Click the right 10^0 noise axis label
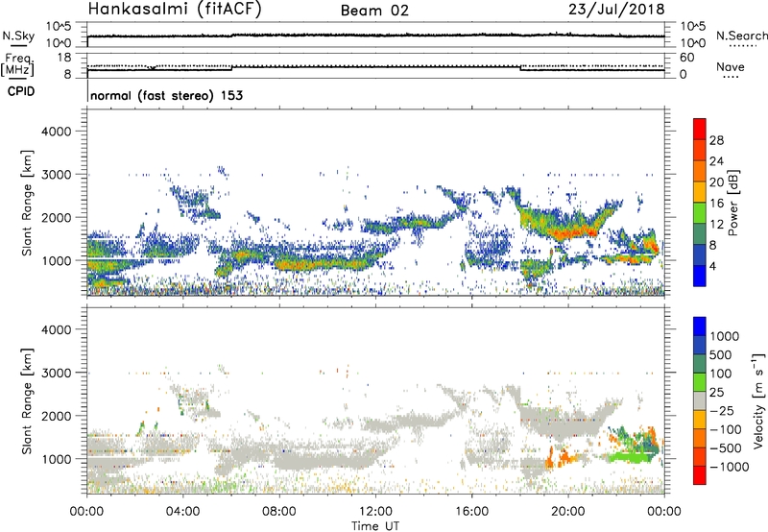Viewport: 768px width, 532px height. 692,43
